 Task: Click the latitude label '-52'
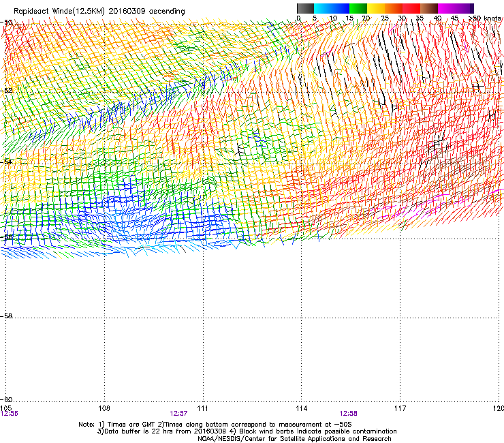6,91
